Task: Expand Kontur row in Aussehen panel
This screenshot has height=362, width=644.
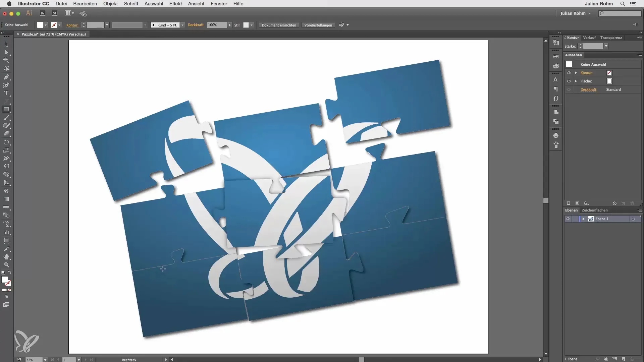Action: (576, 73)
